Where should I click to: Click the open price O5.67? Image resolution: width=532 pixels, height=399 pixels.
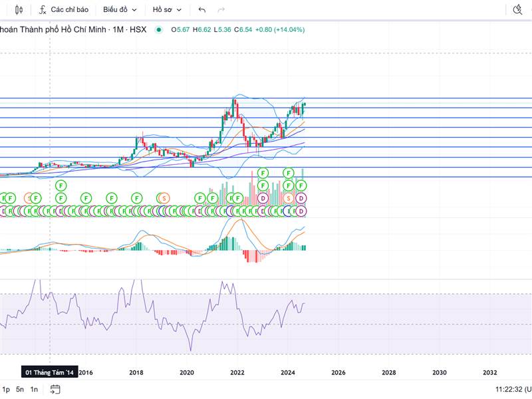pyautogui.click(x=180, y=29)
